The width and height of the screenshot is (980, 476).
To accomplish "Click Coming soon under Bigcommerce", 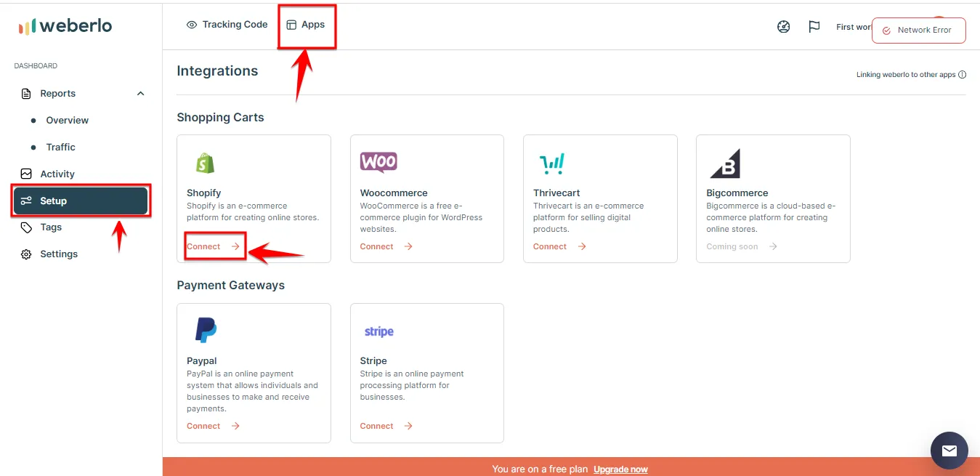I will click(x=742, y=246).
